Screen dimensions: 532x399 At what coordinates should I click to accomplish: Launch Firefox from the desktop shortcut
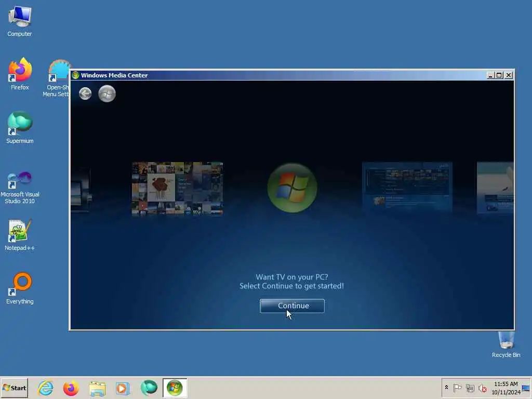pyautogui.click(x=20, y=74)
